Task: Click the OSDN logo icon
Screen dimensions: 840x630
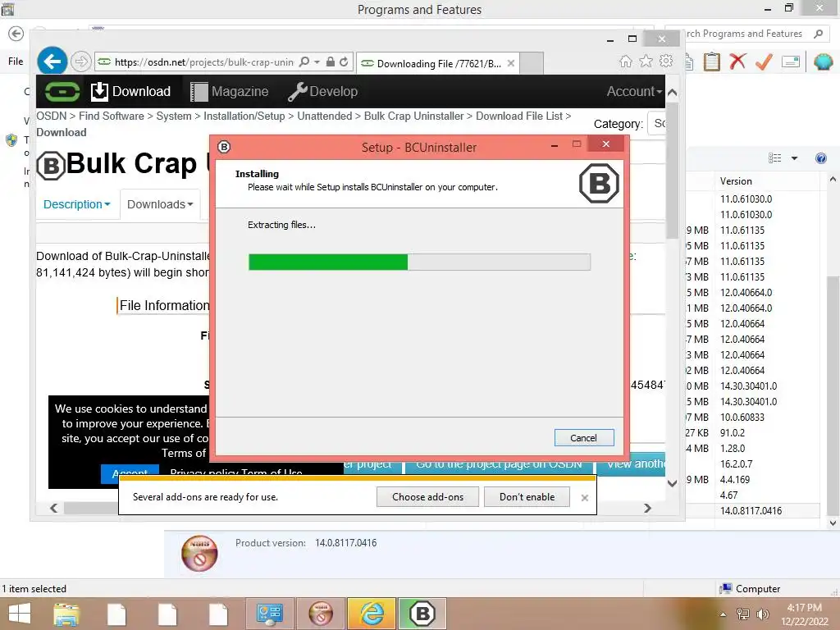Action: click(x=62, y=92)
